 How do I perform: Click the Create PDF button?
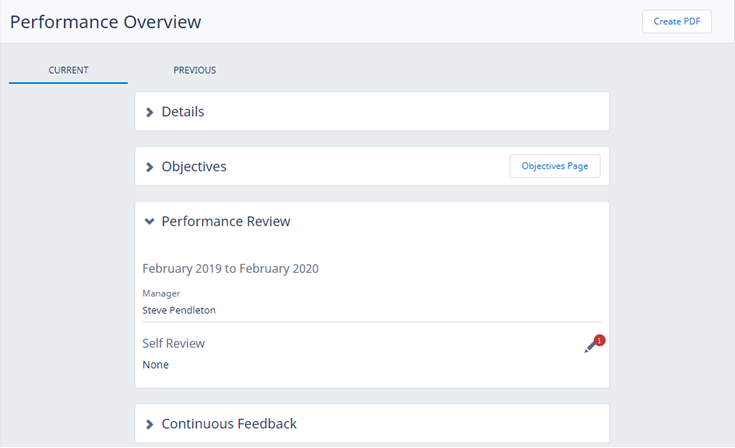point(676,22)
